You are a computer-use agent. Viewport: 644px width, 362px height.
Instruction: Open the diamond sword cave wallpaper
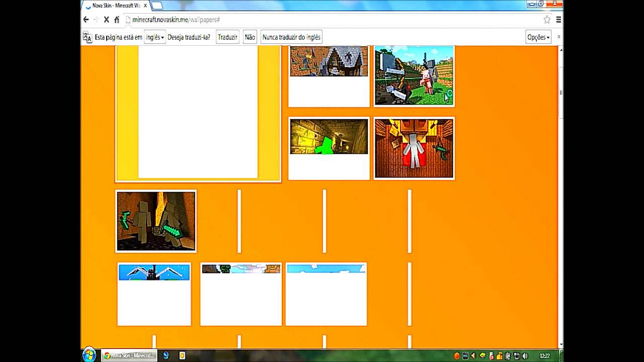click(156, 221)
